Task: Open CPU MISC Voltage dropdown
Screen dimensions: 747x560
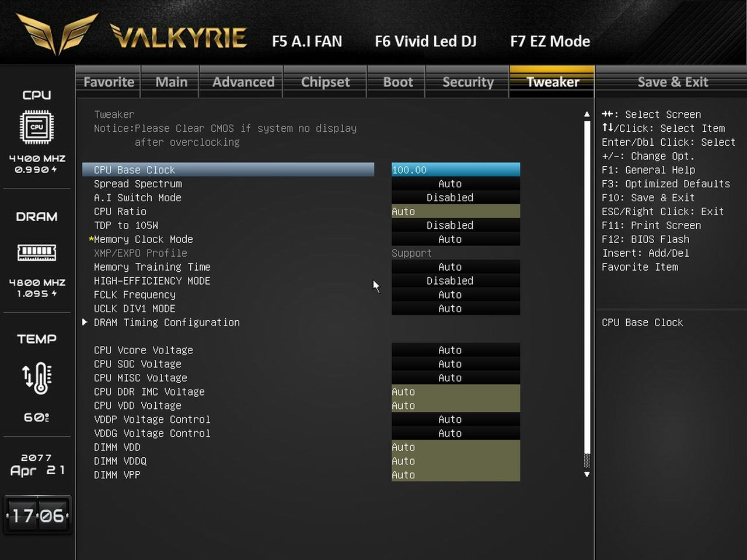Action: coord(456,378)
